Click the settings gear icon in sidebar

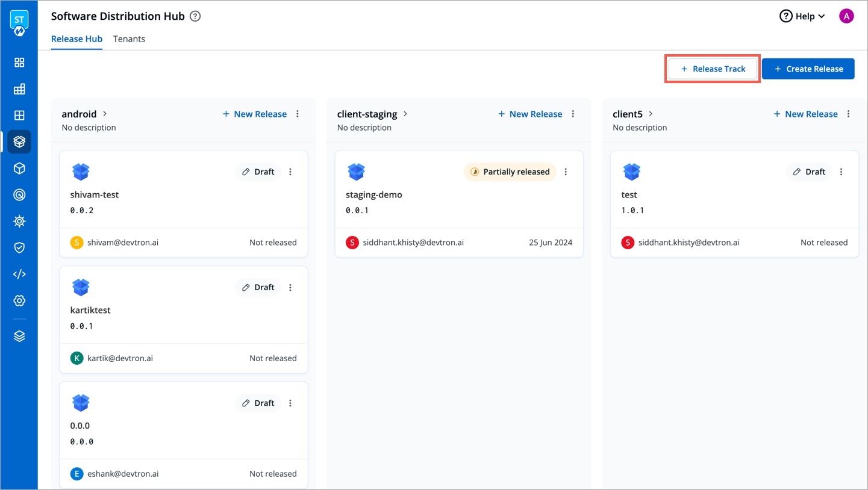point(19,301)
